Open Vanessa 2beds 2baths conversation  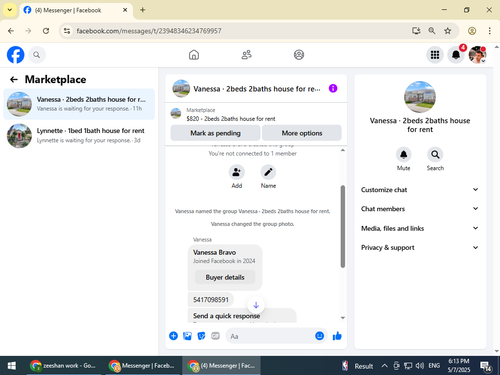79,104
